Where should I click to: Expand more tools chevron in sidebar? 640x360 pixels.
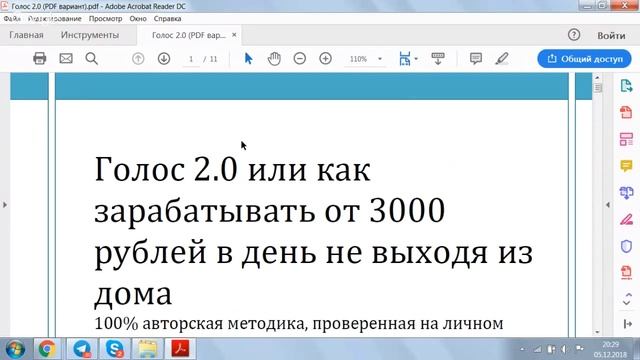[627, 299]
